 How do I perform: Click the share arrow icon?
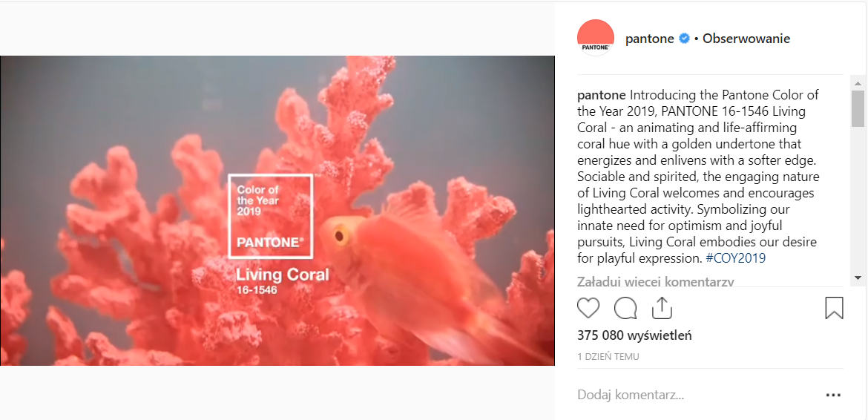(x=662, y=308)
